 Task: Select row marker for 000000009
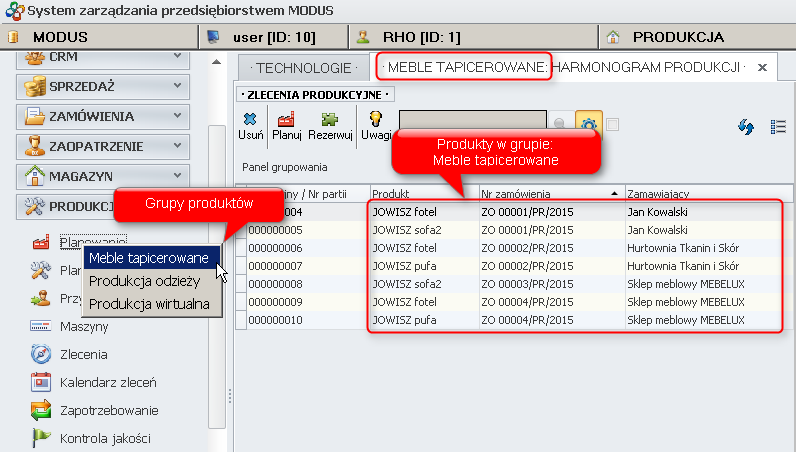coord(241,302)
